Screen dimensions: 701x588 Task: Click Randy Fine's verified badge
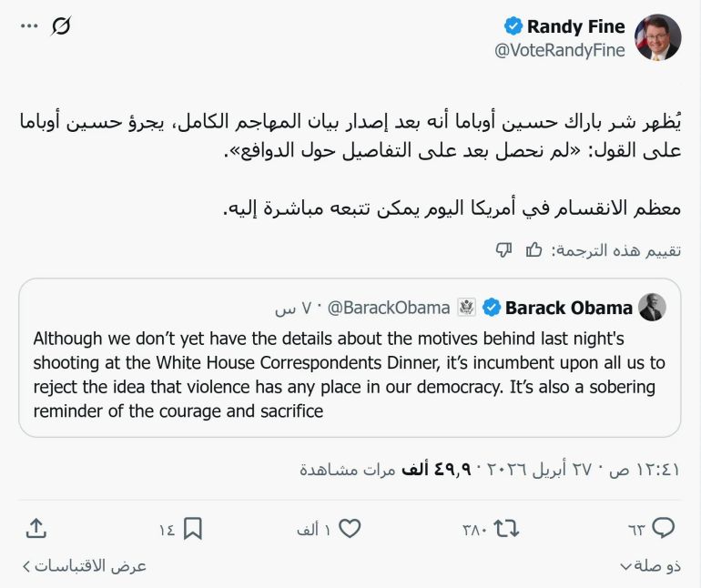point(513,26)
